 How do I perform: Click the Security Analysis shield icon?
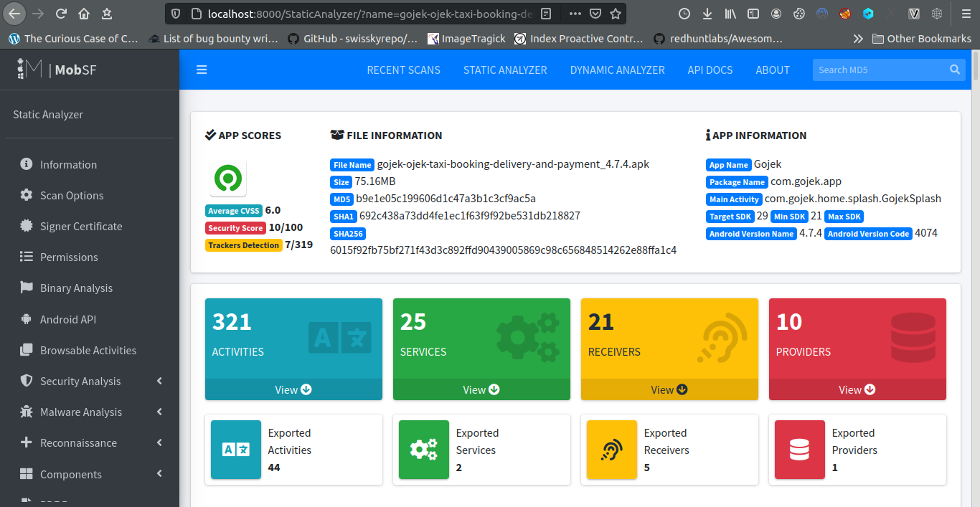27,381
